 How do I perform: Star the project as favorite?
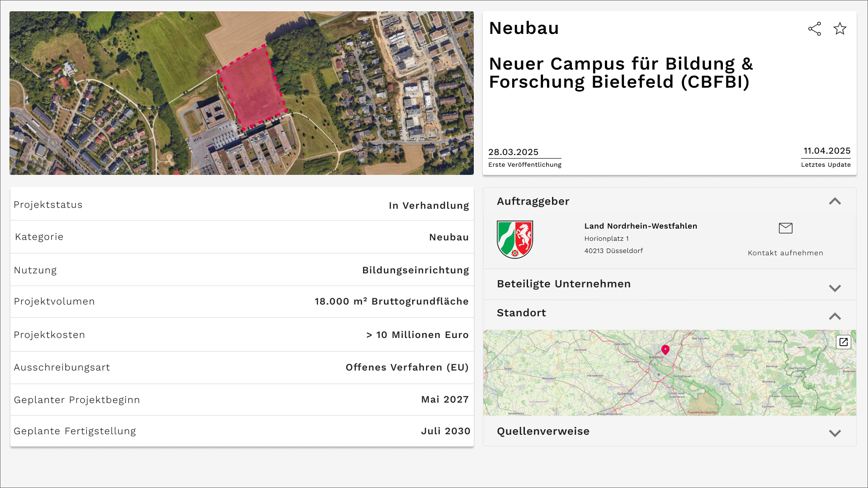[x=840, y=29]
